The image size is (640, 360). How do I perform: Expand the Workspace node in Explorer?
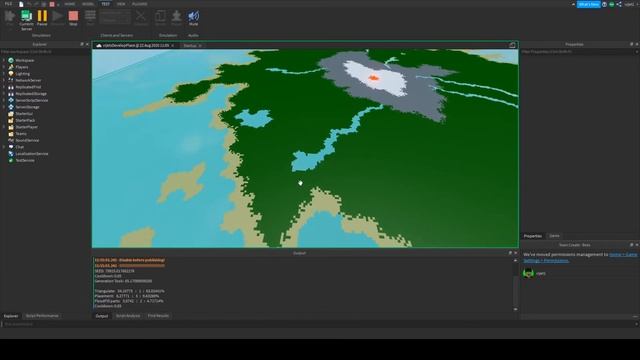tap(4, 60)
